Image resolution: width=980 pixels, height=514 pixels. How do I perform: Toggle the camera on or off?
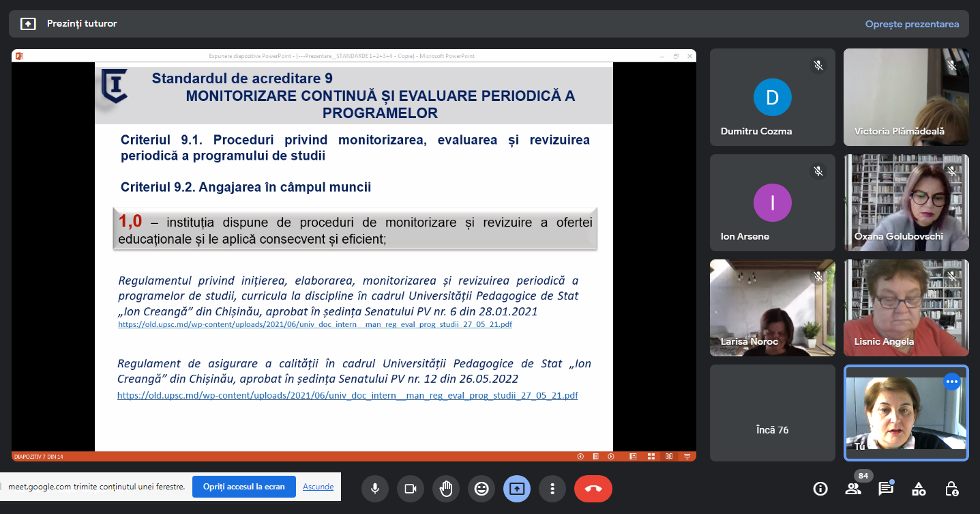(411, 489)
